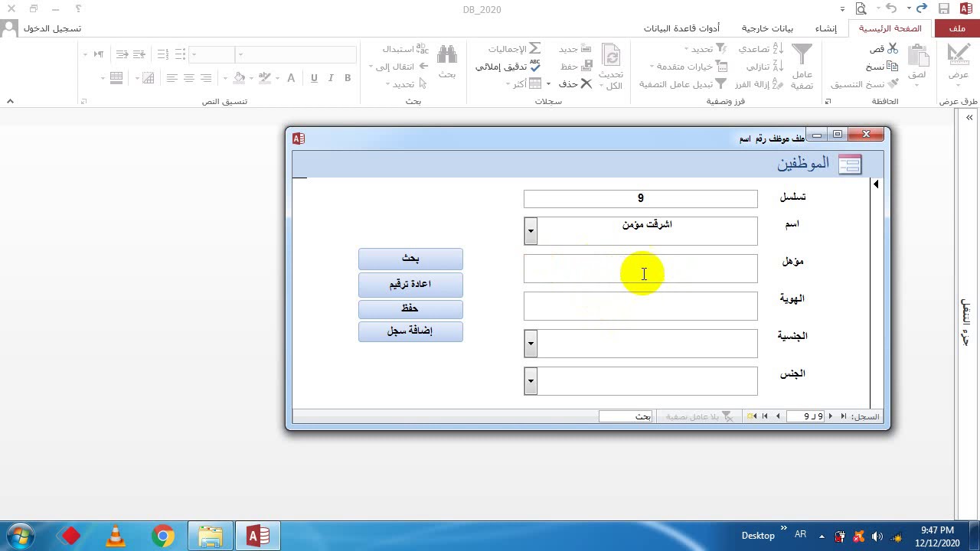Click into the qualification (مؤهل) text field
Viewport: 980px width, 551px height.
641,269
